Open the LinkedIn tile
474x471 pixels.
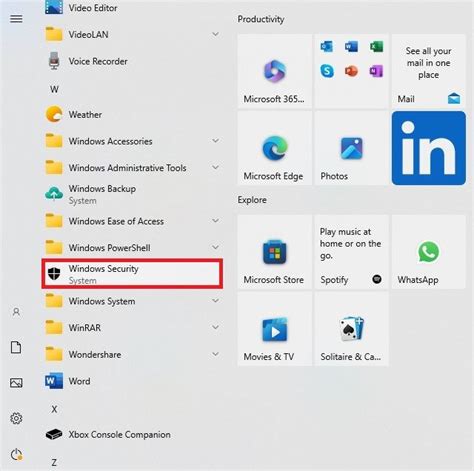click(x=429, y=148)
